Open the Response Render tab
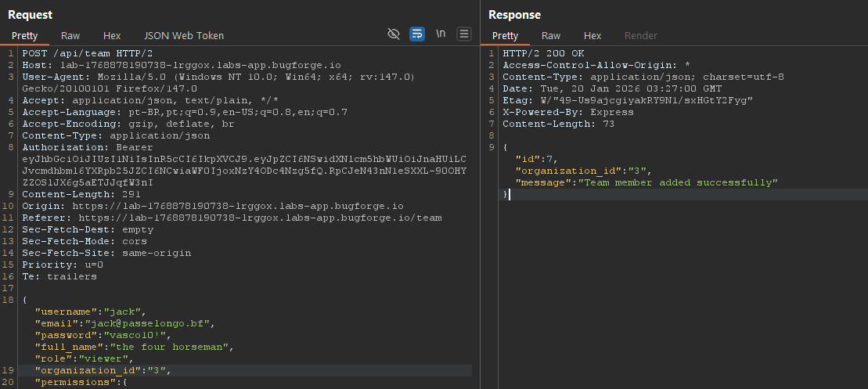This screenshot has width=868, height=389. coord(640,35)
